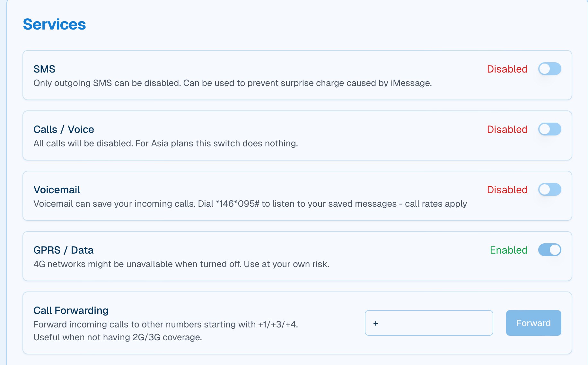Image resolution: width=588 pixels, height=365 pixels.
Task: Click the 2G/3G coverage note
Action: pos(118,337)
